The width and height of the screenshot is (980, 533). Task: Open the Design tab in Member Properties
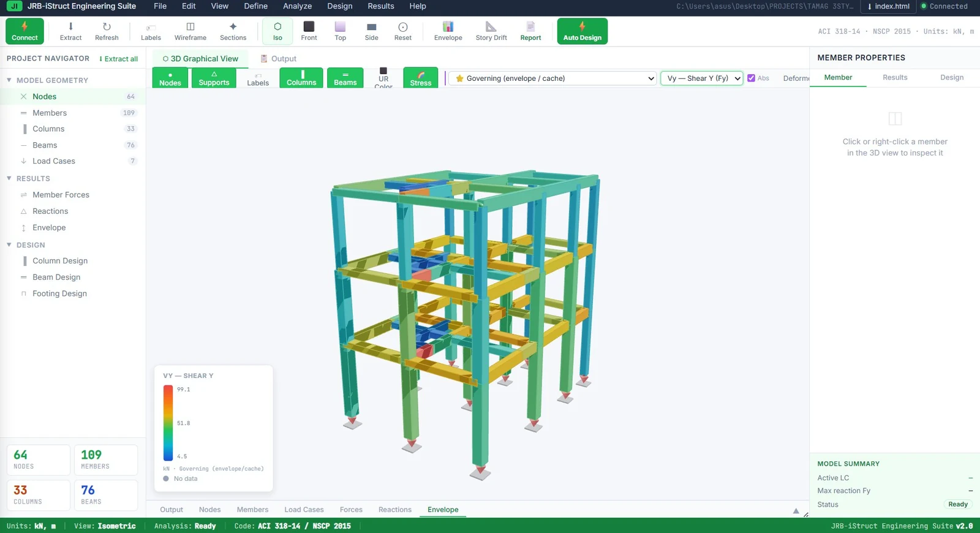(952, 77)
